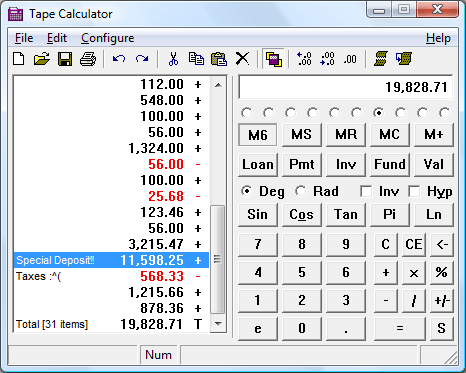Screen dimensions: 466x373
Task: Switch angle mode to Rad
Action: [x=317, y=191]
